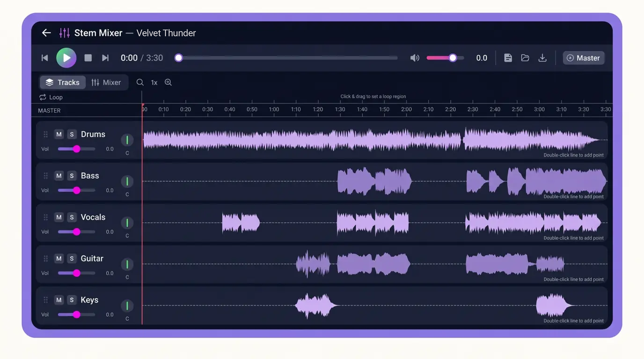Click the Keys pan knob

(x=127, y=305)
